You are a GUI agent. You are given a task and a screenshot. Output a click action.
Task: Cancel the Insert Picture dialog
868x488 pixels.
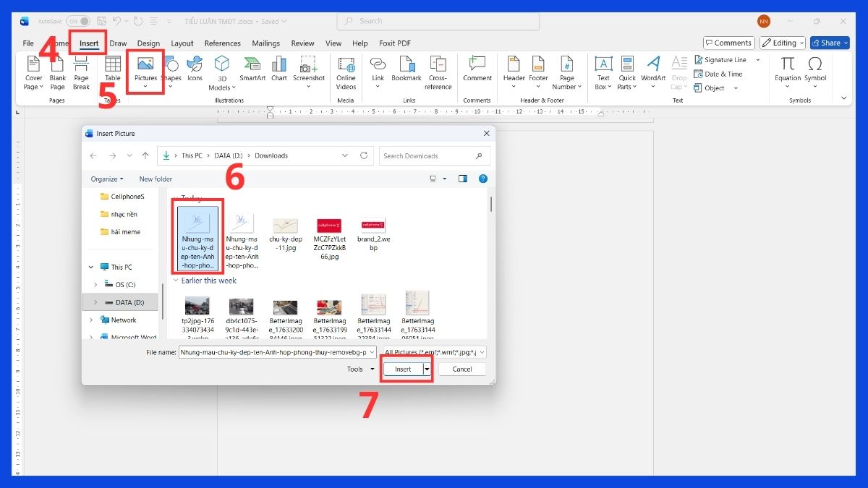(461, 369)
